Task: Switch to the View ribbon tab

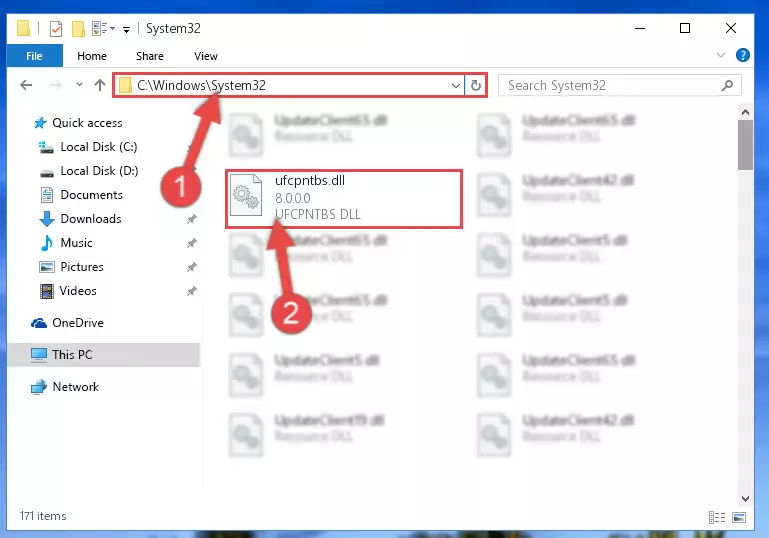Action: (x=205, y=56)
